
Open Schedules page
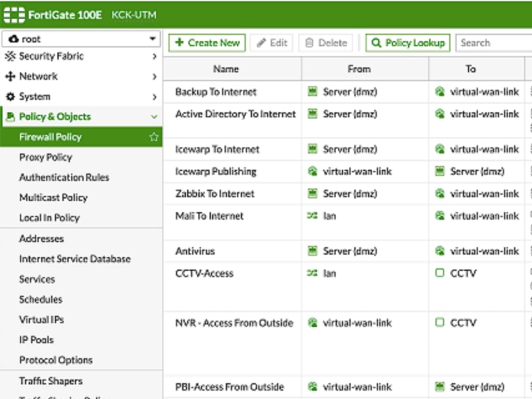tap(41, 299)
